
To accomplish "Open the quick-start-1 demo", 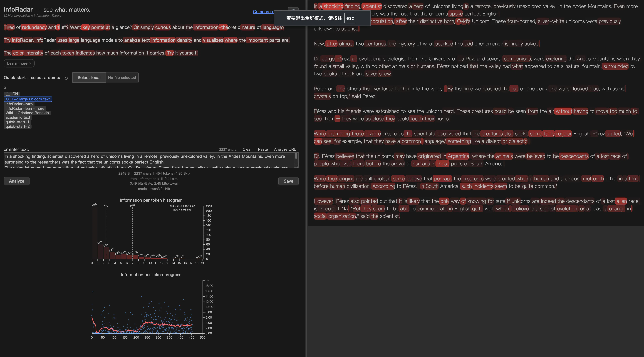I will [x=17, y=122].
